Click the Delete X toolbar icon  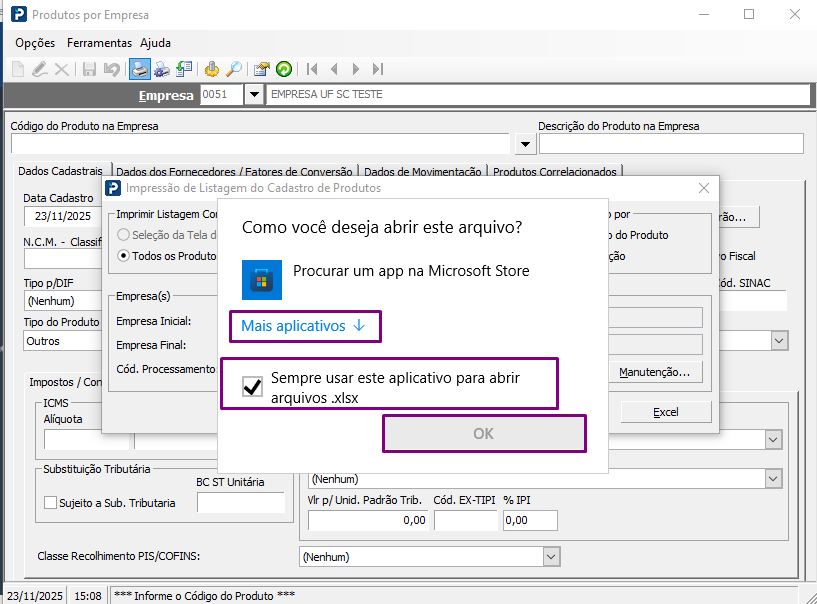click(61, 69)
